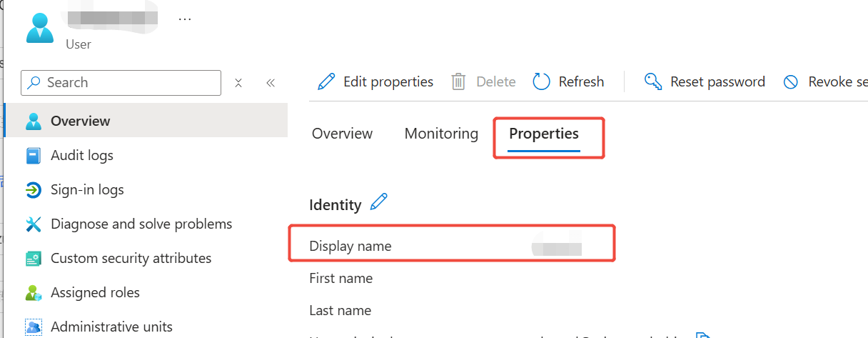Viewport: 868px width, 338px height.
Task: Click the trash can icon in toolbar
Action: 458,81
